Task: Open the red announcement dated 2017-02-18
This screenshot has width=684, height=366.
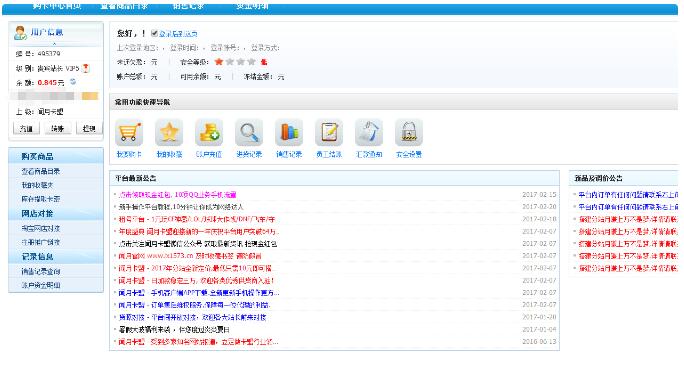Action: (x=197, y=219)
